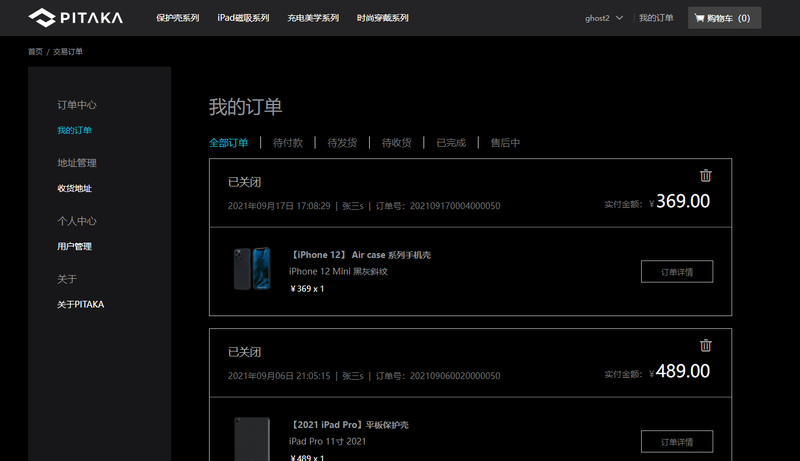This screenshot has height=461, width=800.
Task: Click the 【2021 iPad Pro】平板保护壳 title
Action: pos(349,425)
